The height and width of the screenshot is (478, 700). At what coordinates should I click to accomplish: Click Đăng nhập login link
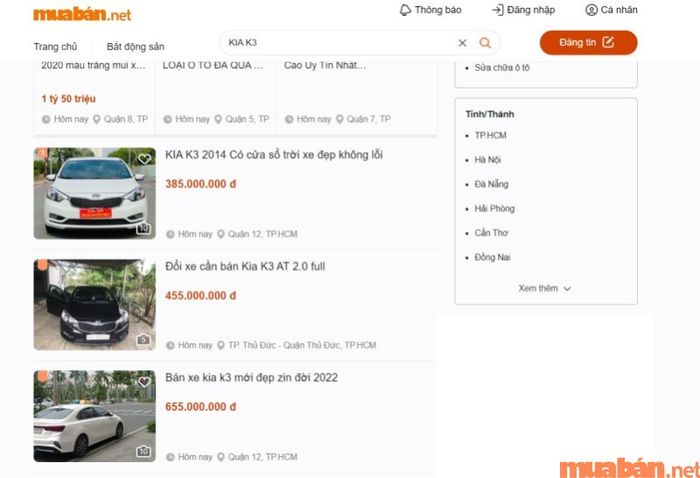coord(523,10)
